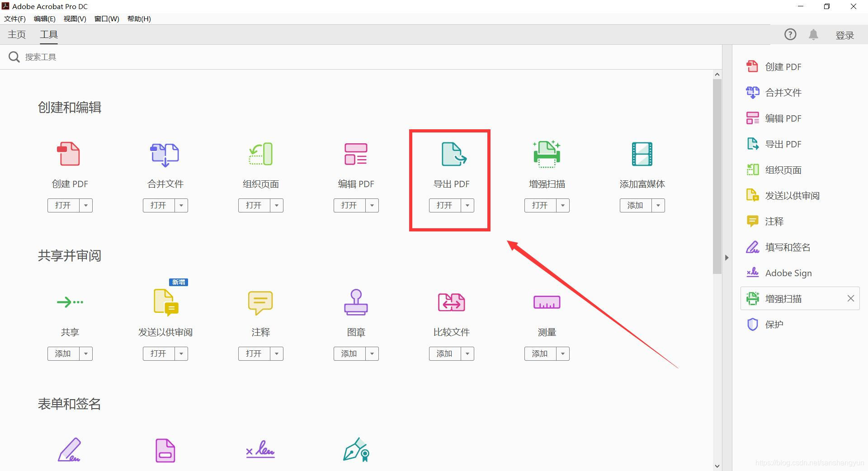Expand dropdown arrow next to 编辑 PDF 打开
Screen dimensions: 868x471
pos(372,205)
